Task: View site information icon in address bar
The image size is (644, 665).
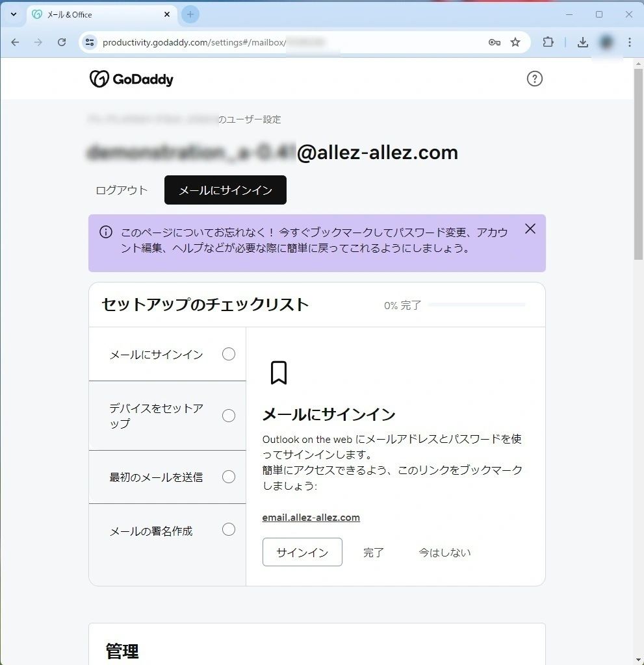Action: click(x=90, y=42)
